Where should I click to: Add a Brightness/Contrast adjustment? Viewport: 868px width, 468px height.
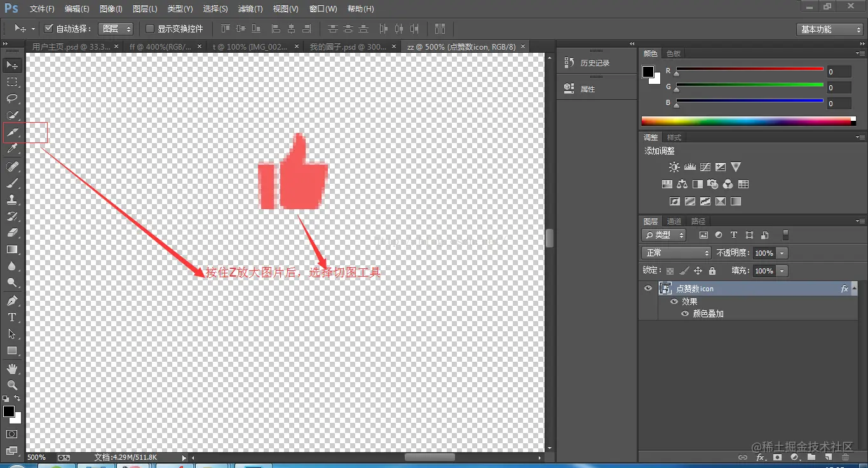coord(674,167)
